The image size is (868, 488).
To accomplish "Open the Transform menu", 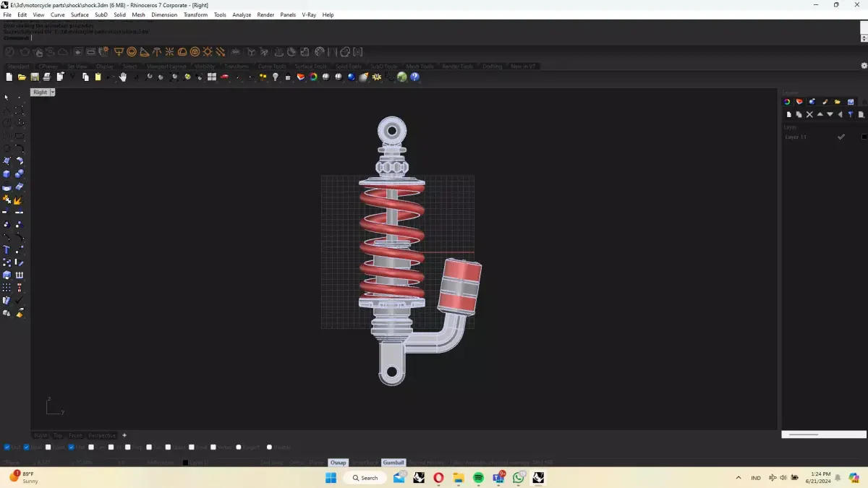I will [x=195, y=14].
